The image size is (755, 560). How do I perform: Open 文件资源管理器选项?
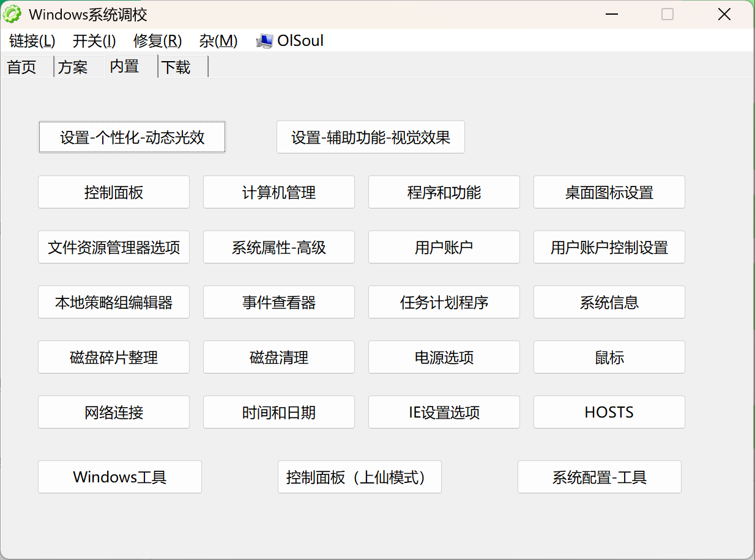114,247
